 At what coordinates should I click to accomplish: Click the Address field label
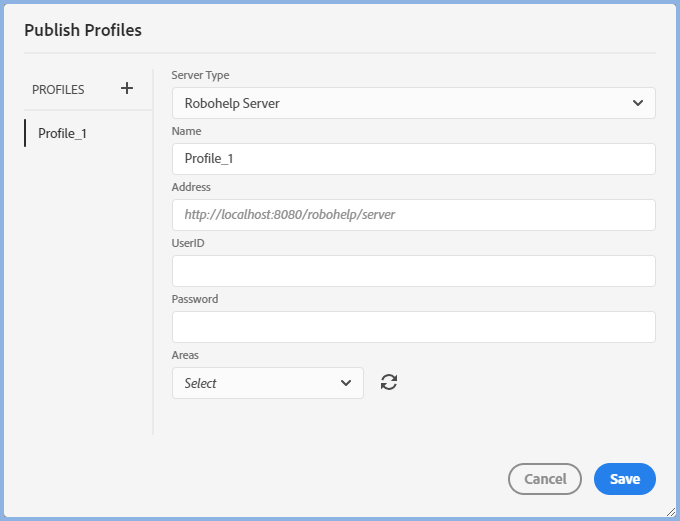tap(191, 187)
